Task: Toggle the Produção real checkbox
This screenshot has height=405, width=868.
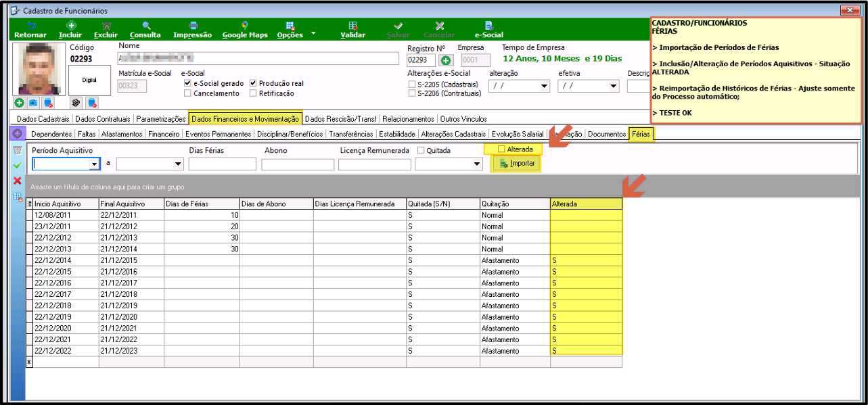Action: tap(253, 83)
